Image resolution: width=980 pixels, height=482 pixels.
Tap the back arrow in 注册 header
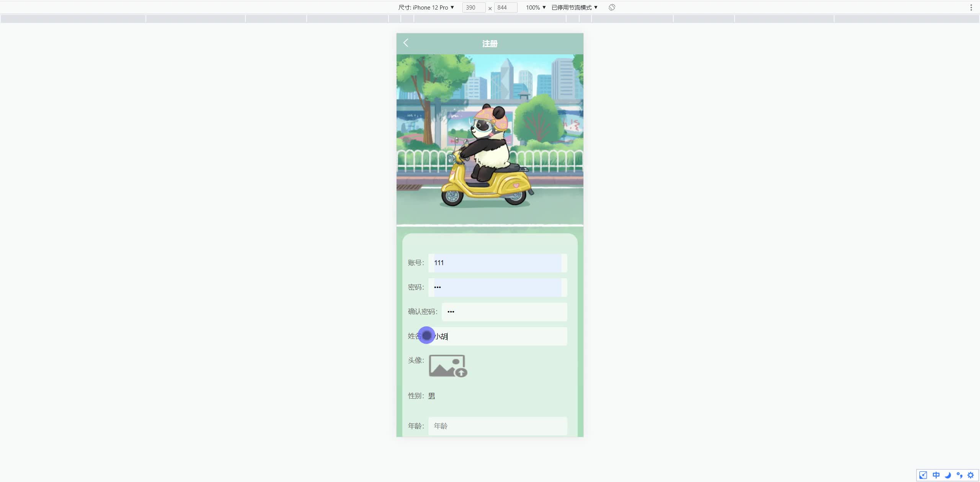pyautogui.click(x=406, y=43)
